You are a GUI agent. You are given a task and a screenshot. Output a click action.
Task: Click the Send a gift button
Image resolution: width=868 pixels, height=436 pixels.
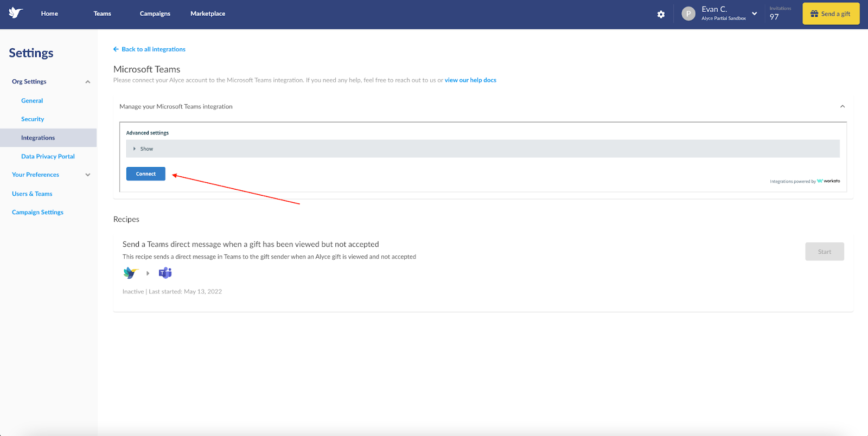coord(831,14)
